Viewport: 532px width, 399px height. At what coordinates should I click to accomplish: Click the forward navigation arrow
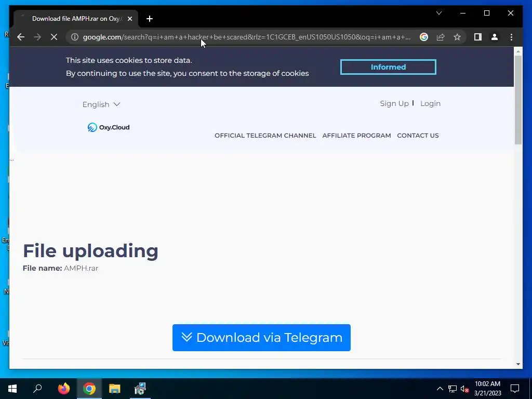tap(37, 37)
